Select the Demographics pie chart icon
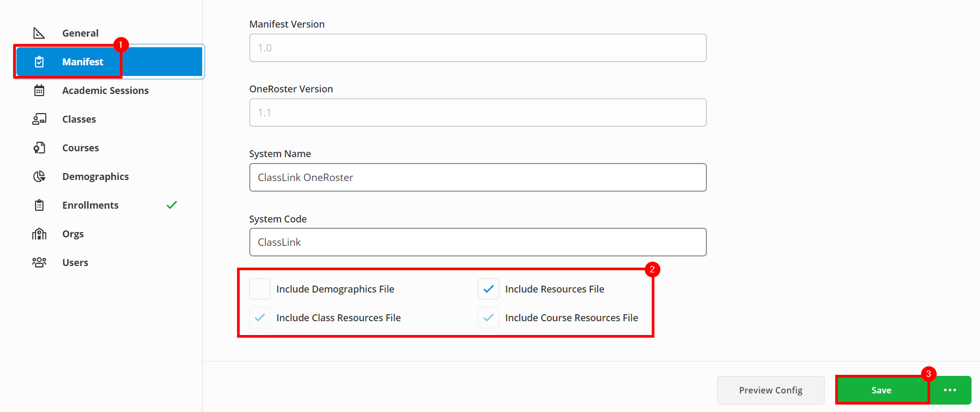 point(39,176)
